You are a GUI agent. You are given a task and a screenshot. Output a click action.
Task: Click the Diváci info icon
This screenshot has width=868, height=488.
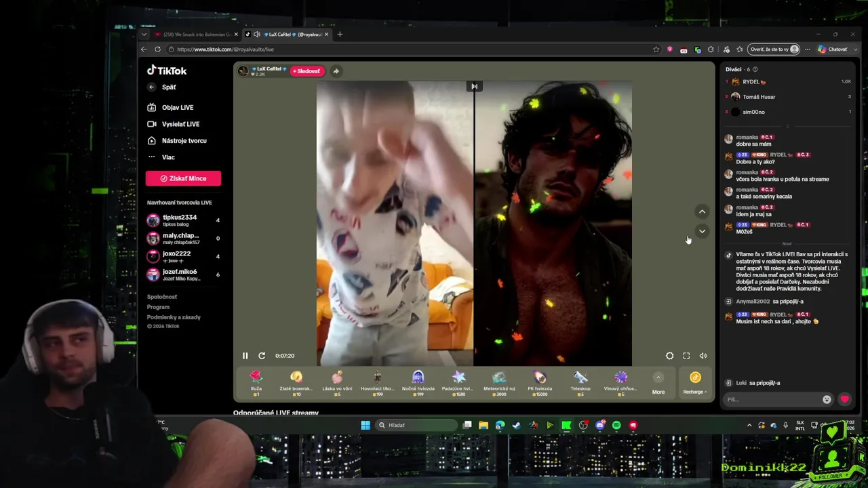tap(755, 69)
